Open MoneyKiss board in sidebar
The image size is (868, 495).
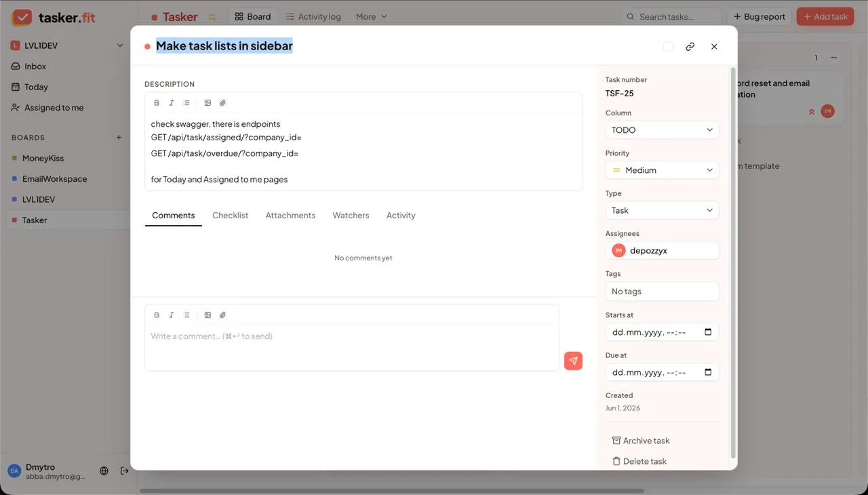pos(43,158)
